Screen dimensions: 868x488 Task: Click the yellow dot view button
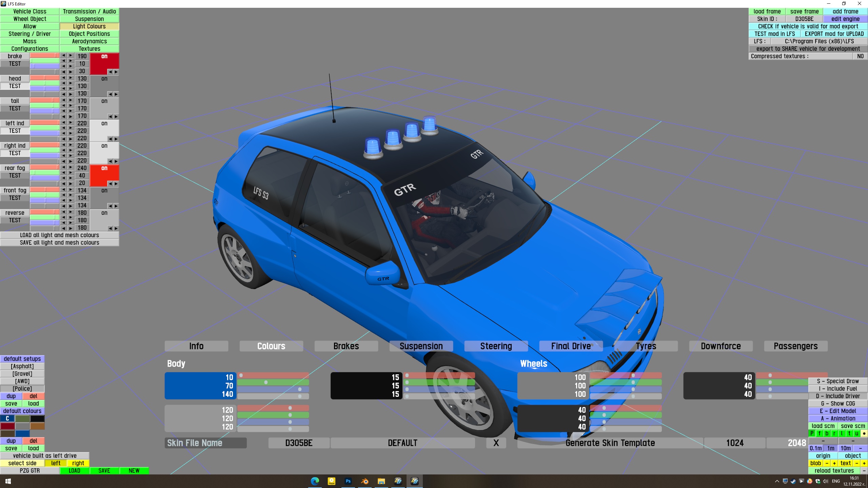(864, 433)
